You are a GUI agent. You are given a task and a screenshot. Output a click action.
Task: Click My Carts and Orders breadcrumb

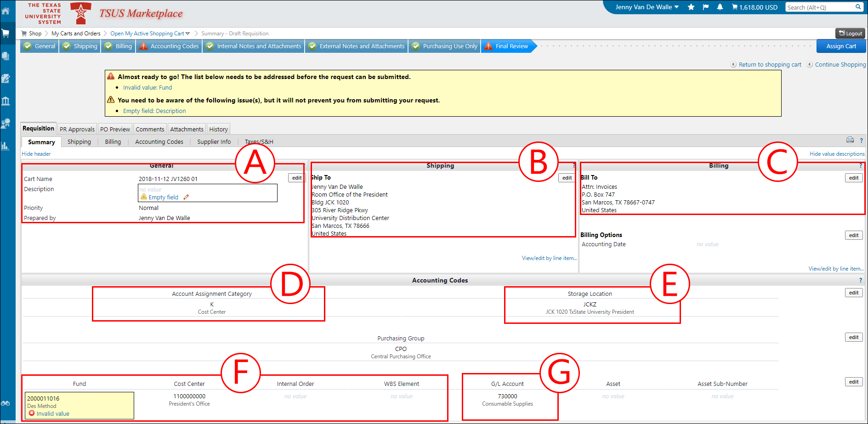point(76,34)
